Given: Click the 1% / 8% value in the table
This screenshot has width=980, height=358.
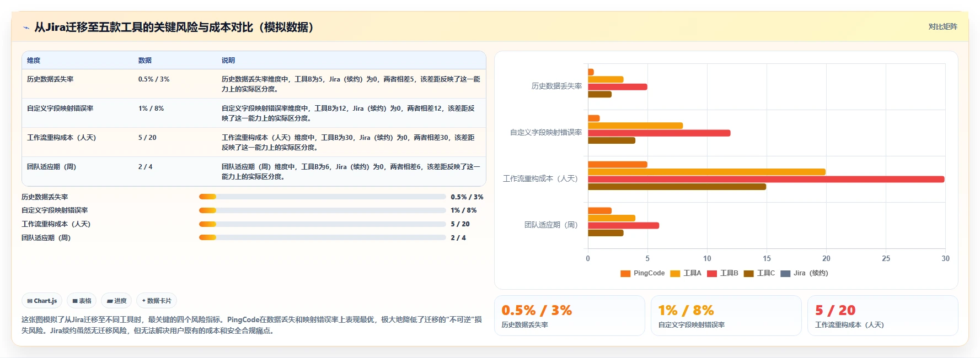Looking at the screenshot, I should coord(151,109).
